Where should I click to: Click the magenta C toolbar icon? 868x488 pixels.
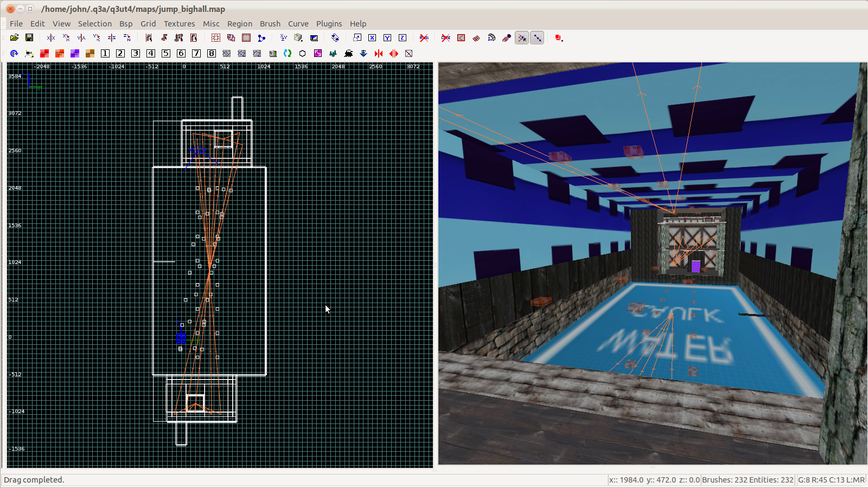pyautogui.click(x=318, y=54)
